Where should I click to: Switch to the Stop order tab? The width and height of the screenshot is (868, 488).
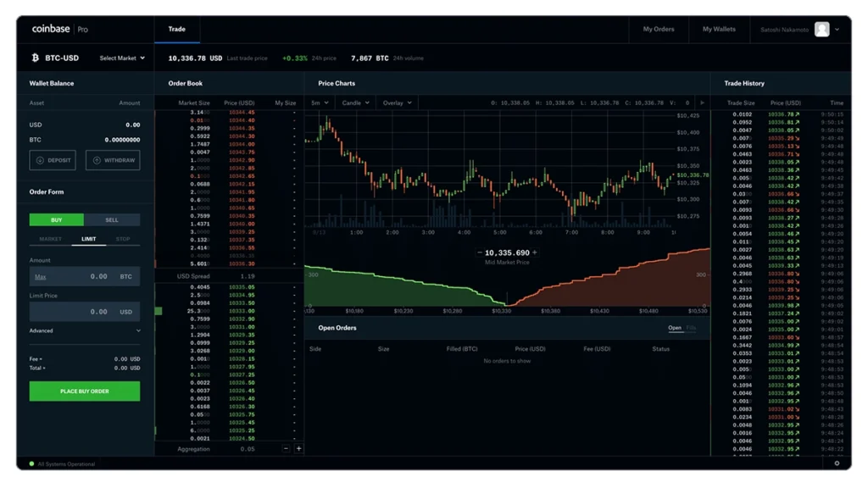[x=123, y=239]
